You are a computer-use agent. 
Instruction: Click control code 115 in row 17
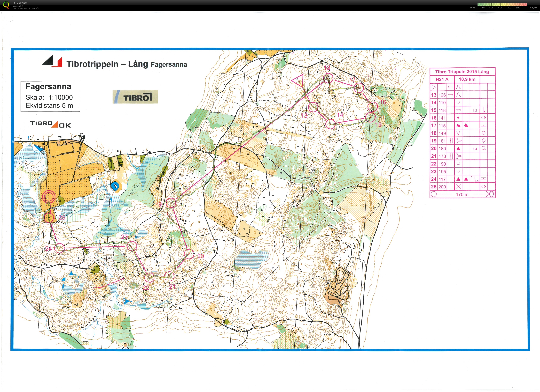coord(442,126)
